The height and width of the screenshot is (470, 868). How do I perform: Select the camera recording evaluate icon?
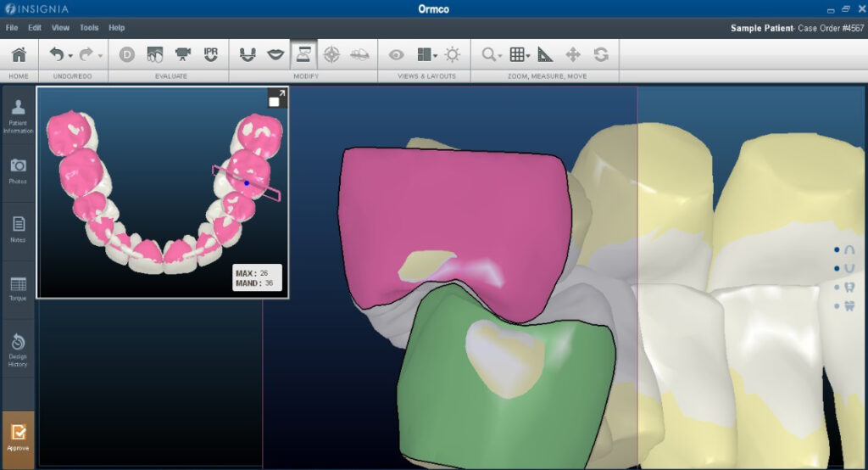pos(183,55)
